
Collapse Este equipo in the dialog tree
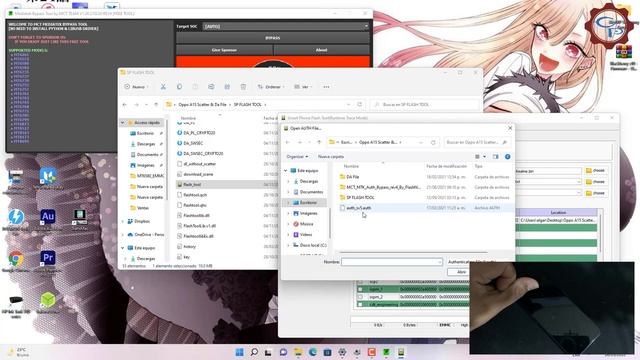pos(286,171)
